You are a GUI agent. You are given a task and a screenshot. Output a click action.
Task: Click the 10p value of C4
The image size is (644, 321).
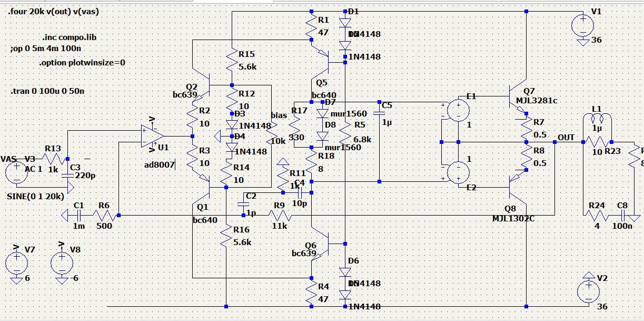coord(299,203)
